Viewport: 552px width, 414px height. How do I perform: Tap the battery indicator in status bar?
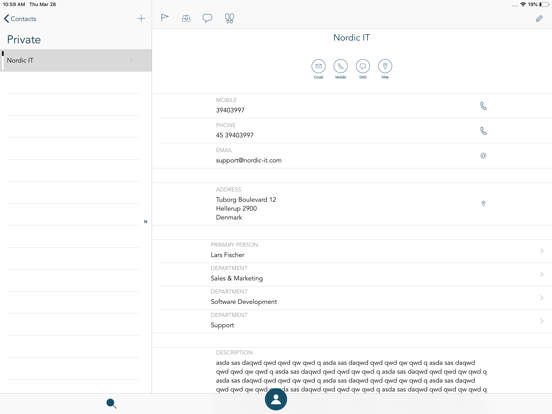[544, 4]
